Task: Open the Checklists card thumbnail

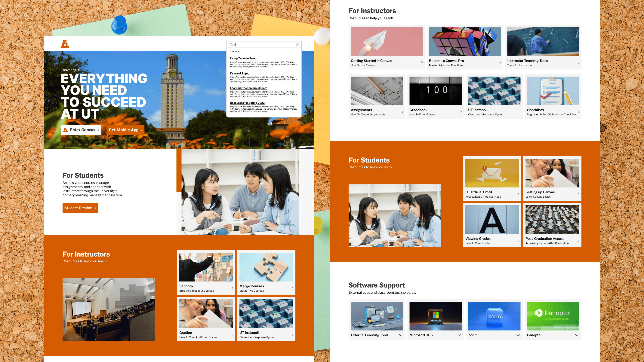Action: 553,91
